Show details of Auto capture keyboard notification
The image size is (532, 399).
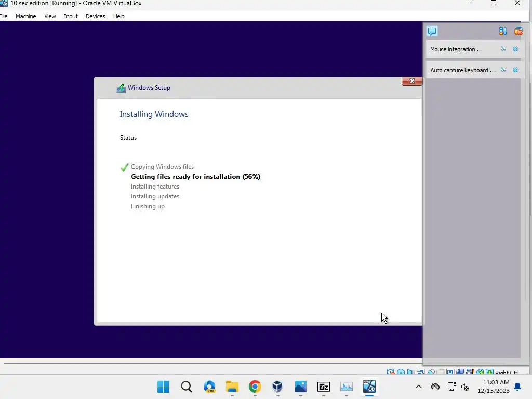[503, 70]
